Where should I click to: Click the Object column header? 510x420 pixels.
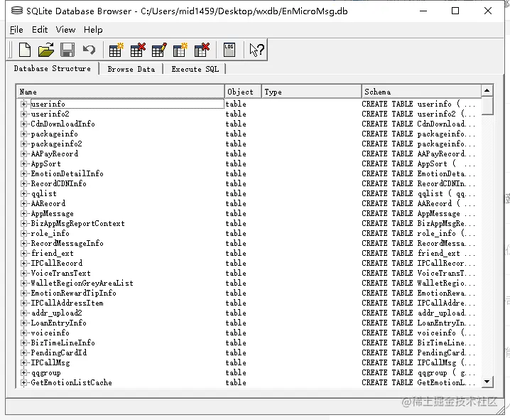pyautogui.click(x=243, y=92)
